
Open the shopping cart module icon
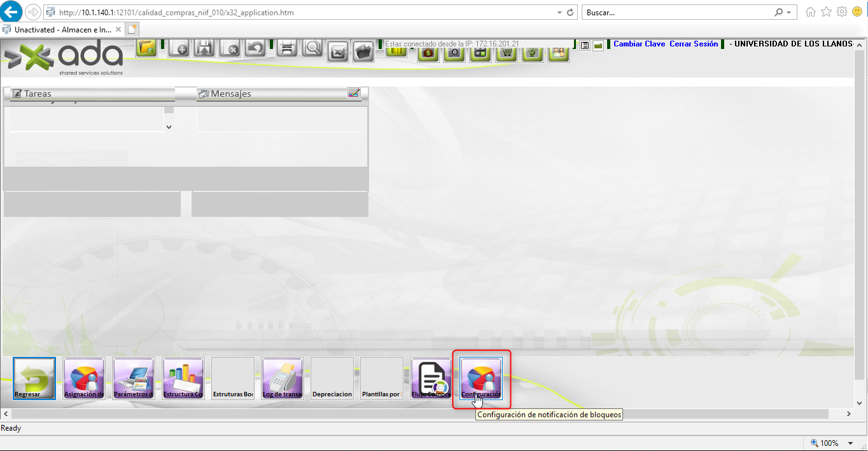(507, 52)
